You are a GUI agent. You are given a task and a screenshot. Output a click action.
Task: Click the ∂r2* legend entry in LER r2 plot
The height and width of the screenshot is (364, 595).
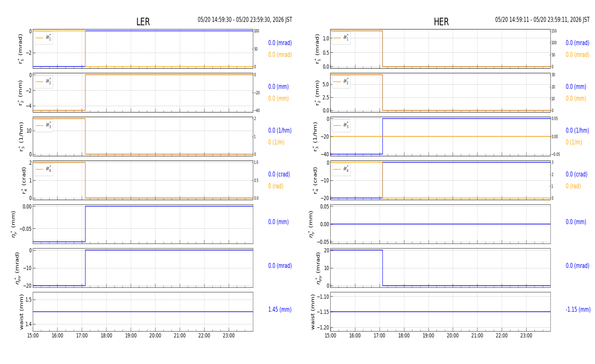44,82
